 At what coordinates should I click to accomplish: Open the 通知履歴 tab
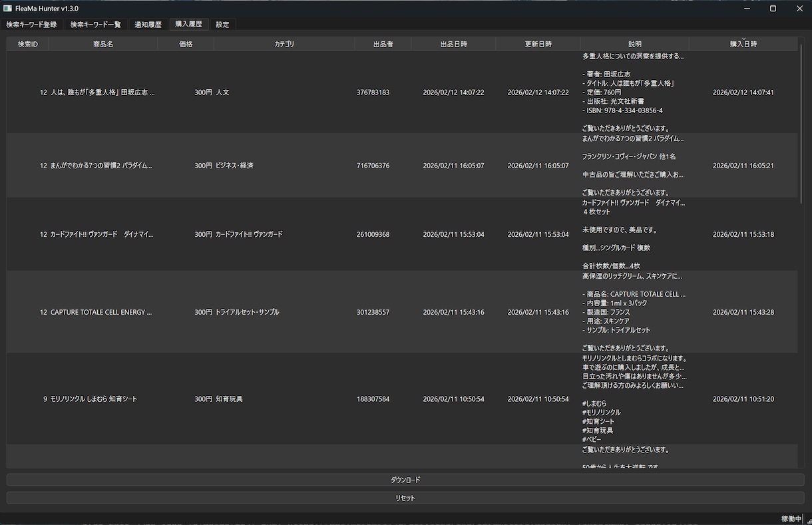[148, 25]
